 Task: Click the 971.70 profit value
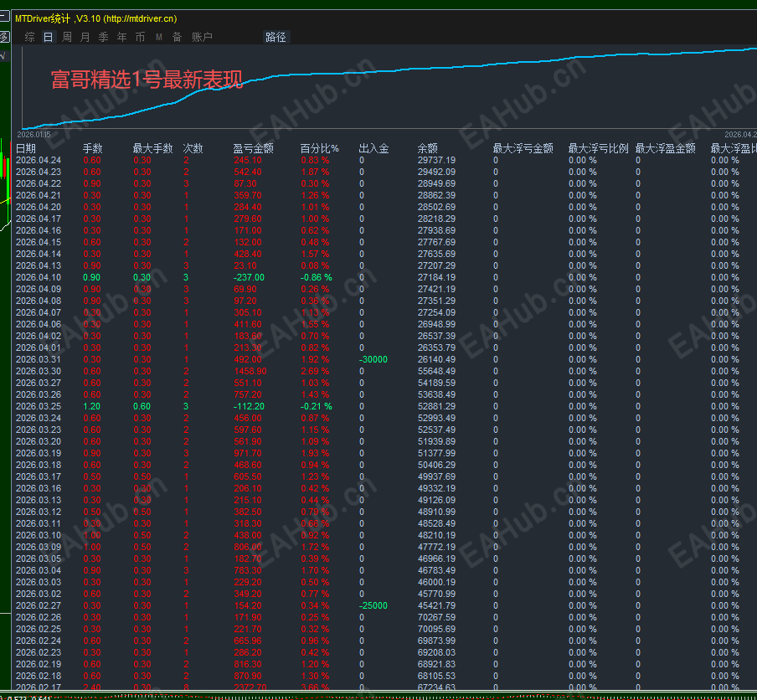pyautogui.click(x=248, y=453)
